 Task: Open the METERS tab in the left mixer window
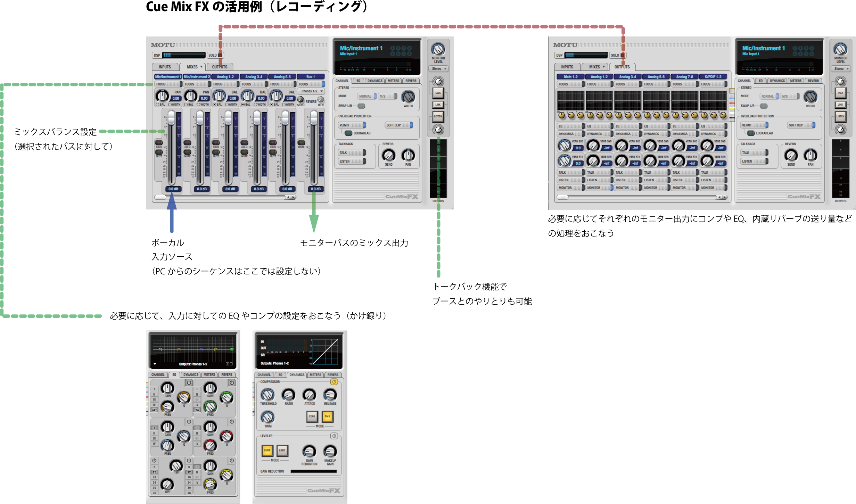pyautogui.click(x=393, y=81)
